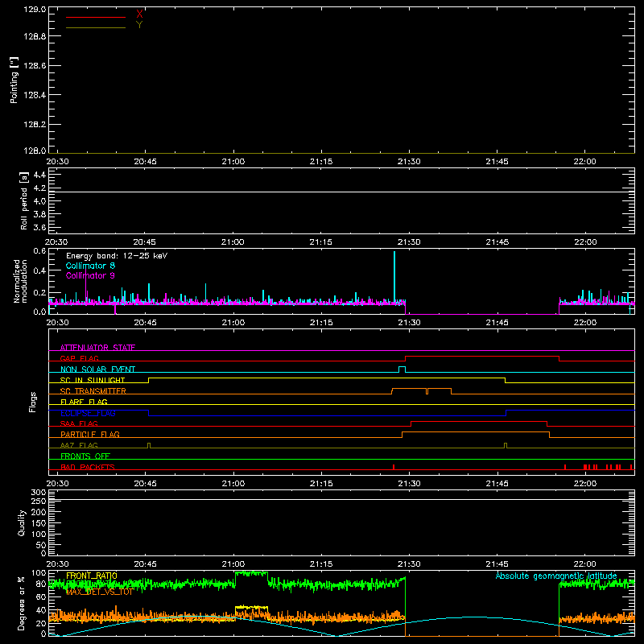Click the magenta 'Collimator 9' legend label
Image resolution: width=644 pixels, height=644 pixels.
(x=90, y=275)
